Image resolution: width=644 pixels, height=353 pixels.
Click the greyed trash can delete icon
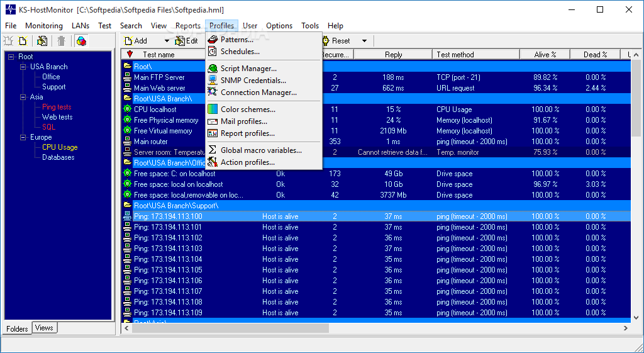pos(61,41)
